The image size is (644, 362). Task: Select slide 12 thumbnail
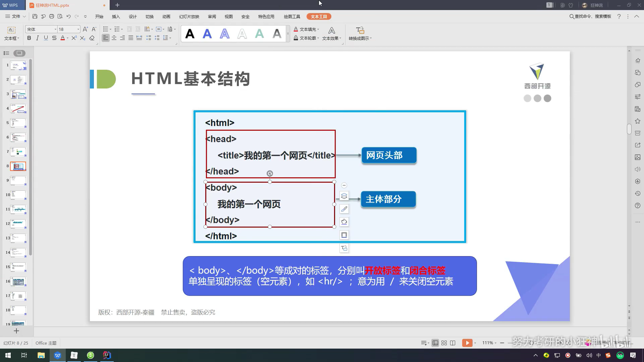tap(18, 224)
